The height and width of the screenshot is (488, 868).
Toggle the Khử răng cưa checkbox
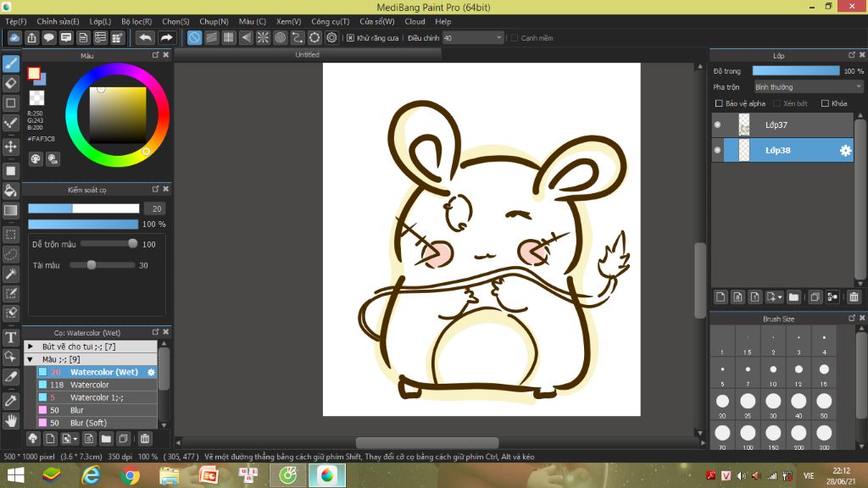point(350,37)
